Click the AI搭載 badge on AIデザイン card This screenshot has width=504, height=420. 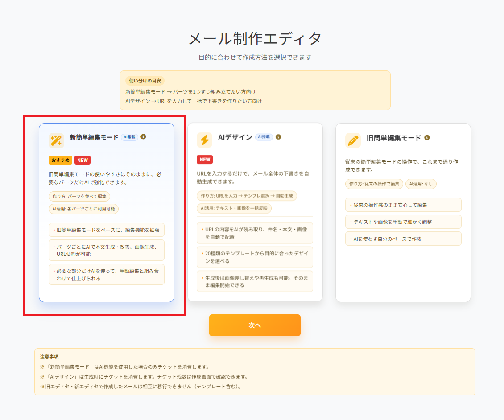[264, 137]
